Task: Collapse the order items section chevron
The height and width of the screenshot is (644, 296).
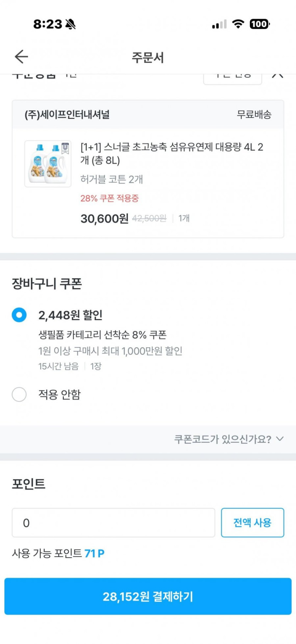Action: point(278,75)
